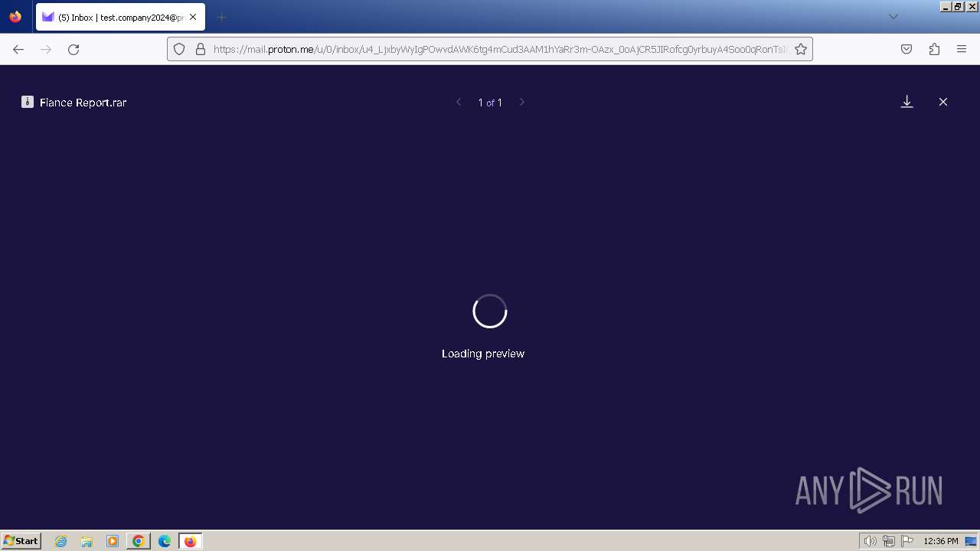Minimize the Firefox window
The width and height of the screenshot is (980, 551).
(946, 6)
